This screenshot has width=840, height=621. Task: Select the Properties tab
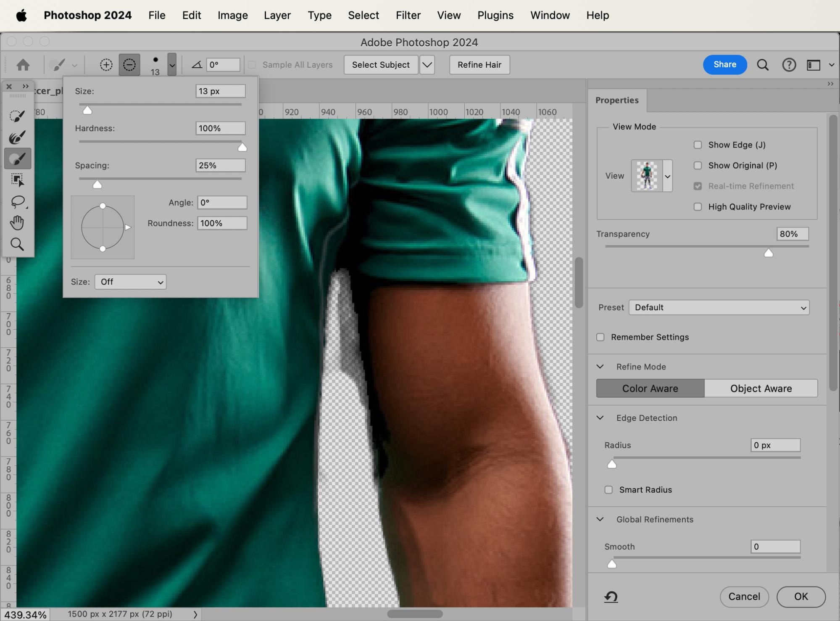click(617, 100)
